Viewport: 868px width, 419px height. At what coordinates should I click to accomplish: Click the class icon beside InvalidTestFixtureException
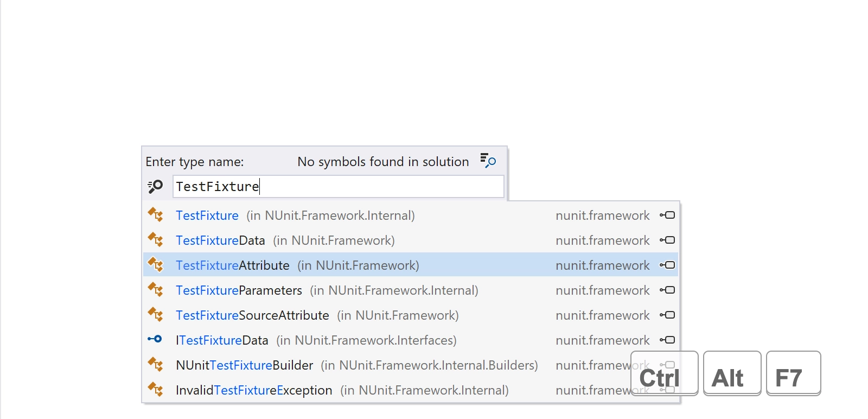pyautogui.click(x=156, y=390)
